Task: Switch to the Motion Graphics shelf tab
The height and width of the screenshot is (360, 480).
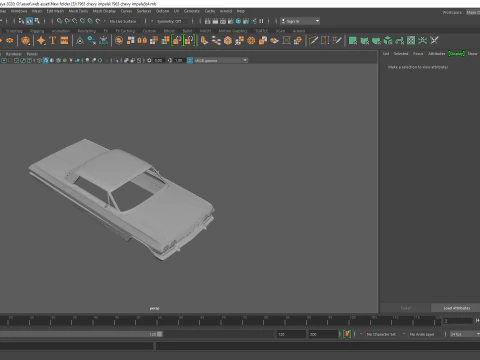Action: tap(233, 31)
